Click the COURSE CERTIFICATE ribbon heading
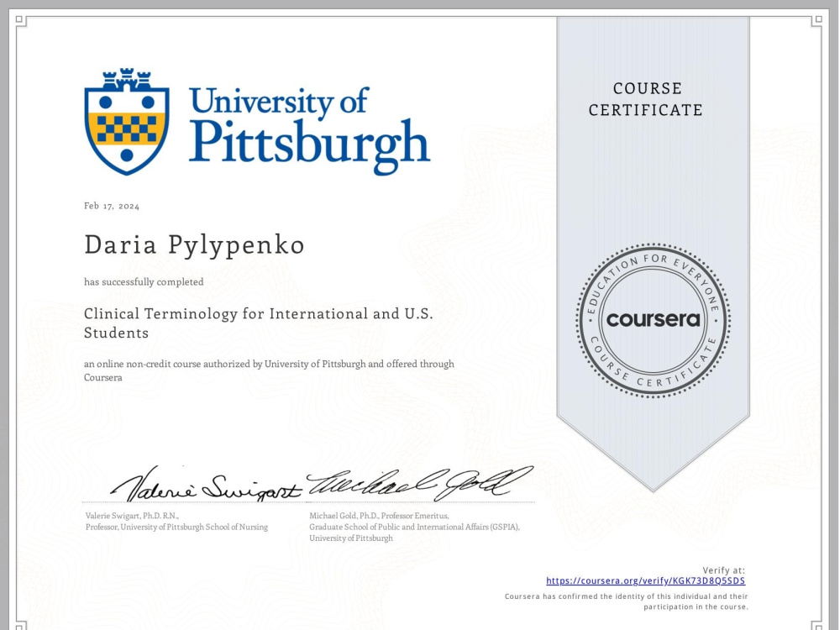The image size is (840, 630). (646, 99)
